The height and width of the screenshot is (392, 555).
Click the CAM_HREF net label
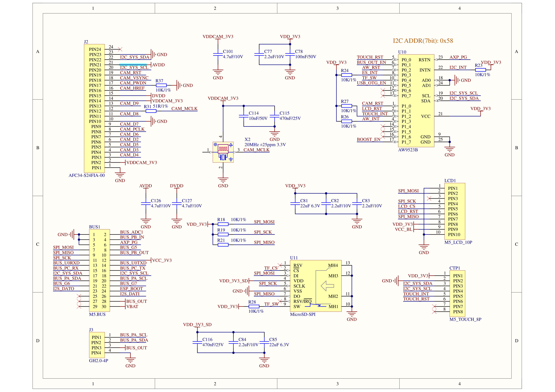[132, 88]
